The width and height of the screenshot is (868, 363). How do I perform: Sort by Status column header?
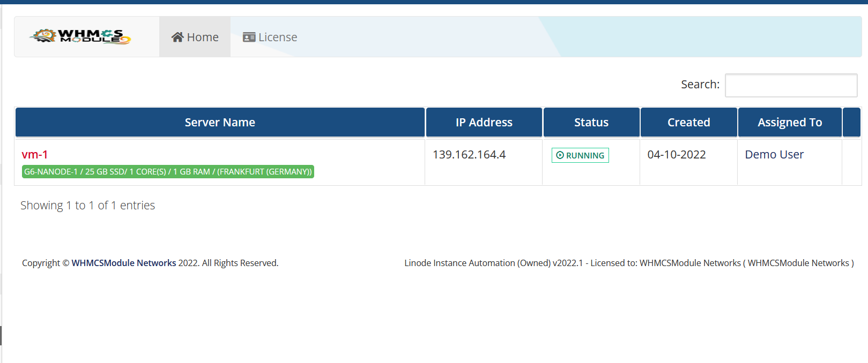pyautogui.click(x=591, y=122)
